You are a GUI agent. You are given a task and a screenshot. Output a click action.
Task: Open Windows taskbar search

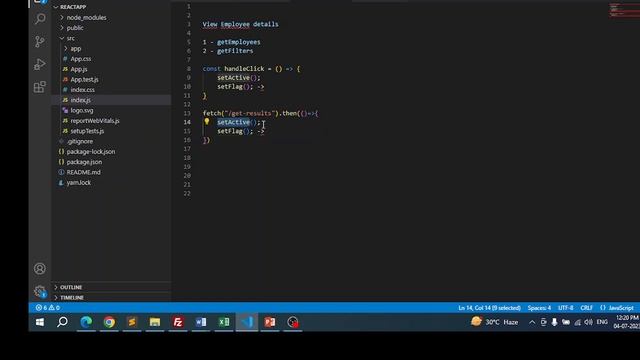click(x=62, y=322)
